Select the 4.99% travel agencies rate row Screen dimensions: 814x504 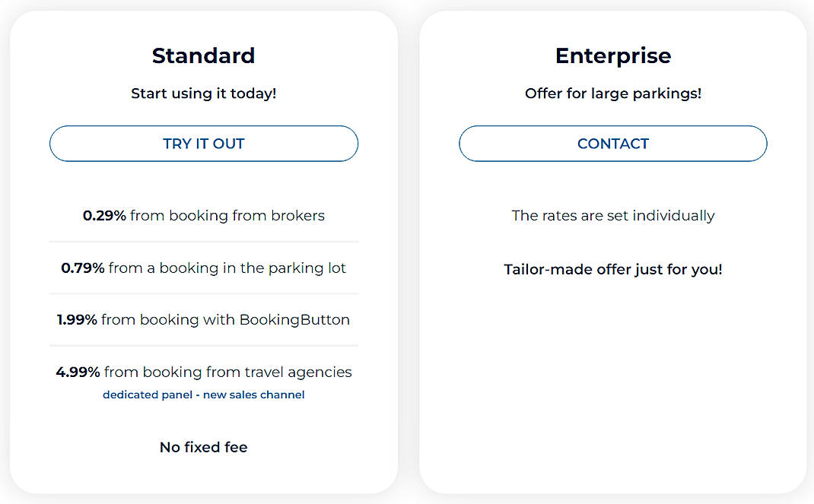pyautogui.click(x=203, y=372)
